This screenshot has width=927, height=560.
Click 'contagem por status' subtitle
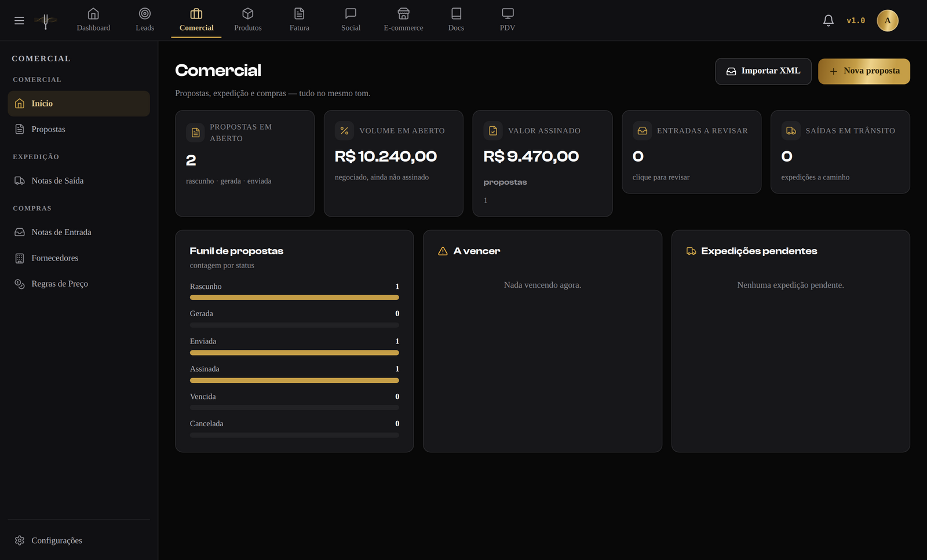coord(222,265)
